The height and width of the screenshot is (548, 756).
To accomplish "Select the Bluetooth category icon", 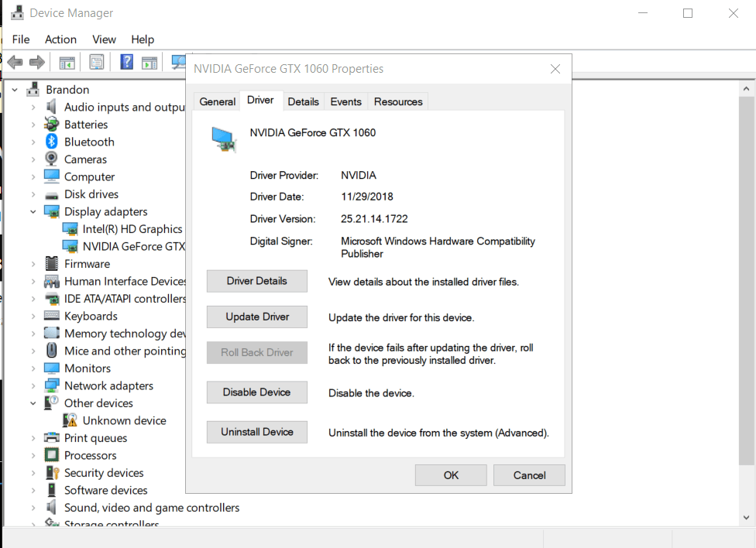I will pos(52,141).
